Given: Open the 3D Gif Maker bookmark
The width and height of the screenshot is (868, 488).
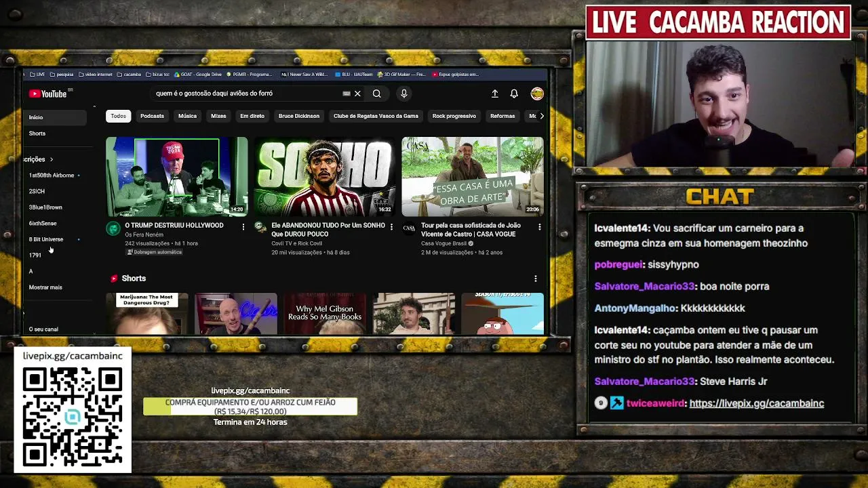Looking at the screenshot, I should 401,75.
